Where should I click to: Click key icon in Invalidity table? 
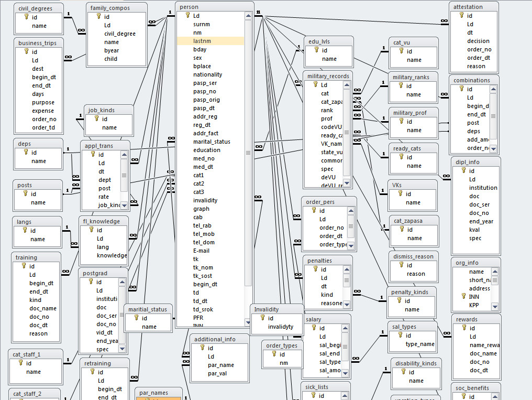[263, 318]
